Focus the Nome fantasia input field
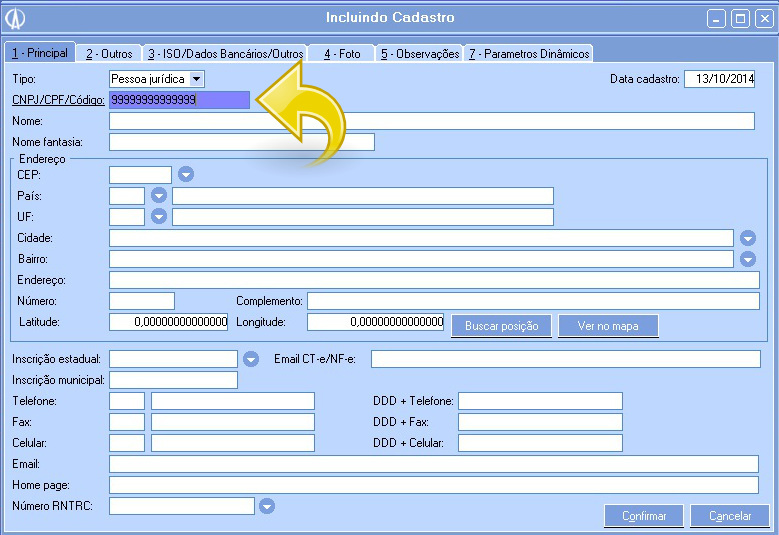Viewport: 779px width, 535px height. tap(241, 142)
